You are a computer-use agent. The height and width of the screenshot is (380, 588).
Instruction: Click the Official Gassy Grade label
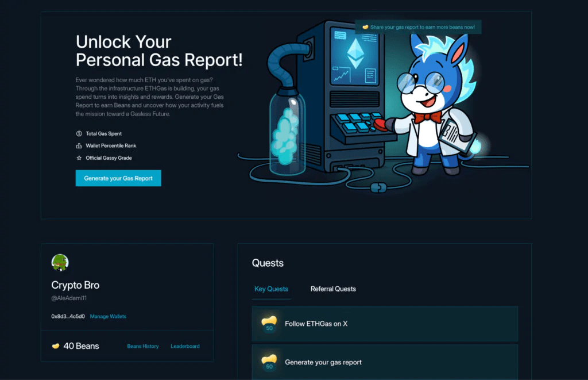tap(109, 158)
